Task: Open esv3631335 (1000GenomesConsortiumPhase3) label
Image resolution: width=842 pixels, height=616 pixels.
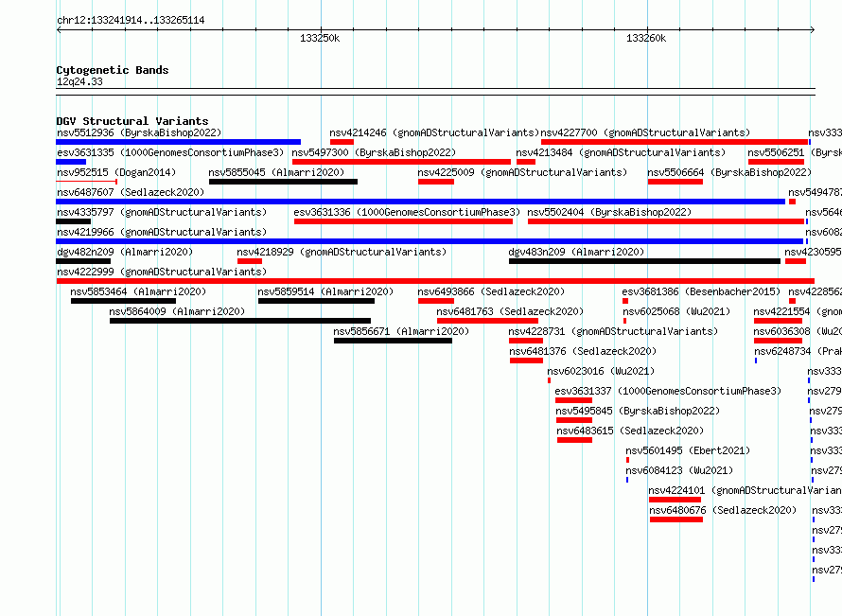Action: click(170, 152)
